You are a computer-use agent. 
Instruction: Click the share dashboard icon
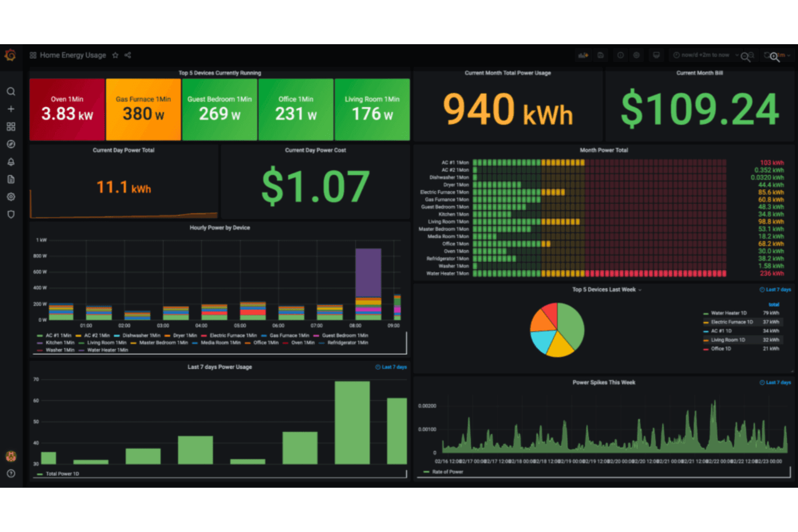click(x=128, y=55)
